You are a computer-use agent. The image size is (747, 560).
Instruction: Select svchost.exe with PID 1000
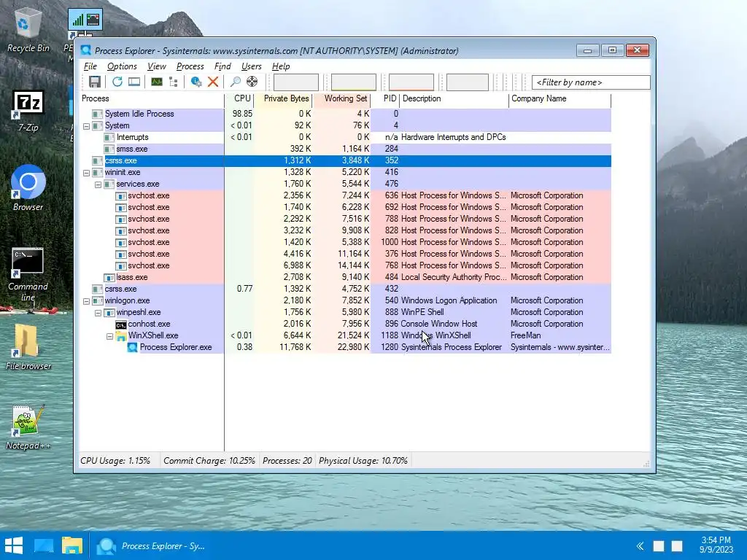coord(345,242)
